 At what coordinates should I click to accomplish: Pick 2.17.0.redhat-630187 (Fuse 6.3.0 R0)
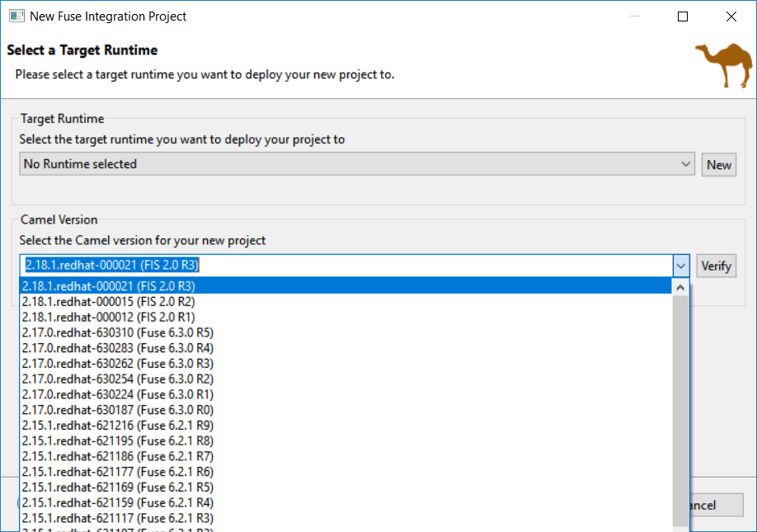click(117, 410)
